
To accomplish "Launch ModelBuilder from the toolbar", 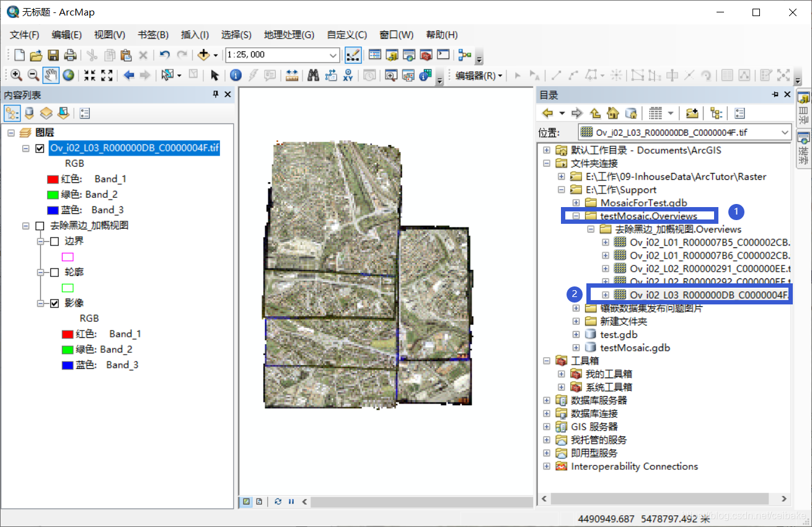I will coord(465,55).
